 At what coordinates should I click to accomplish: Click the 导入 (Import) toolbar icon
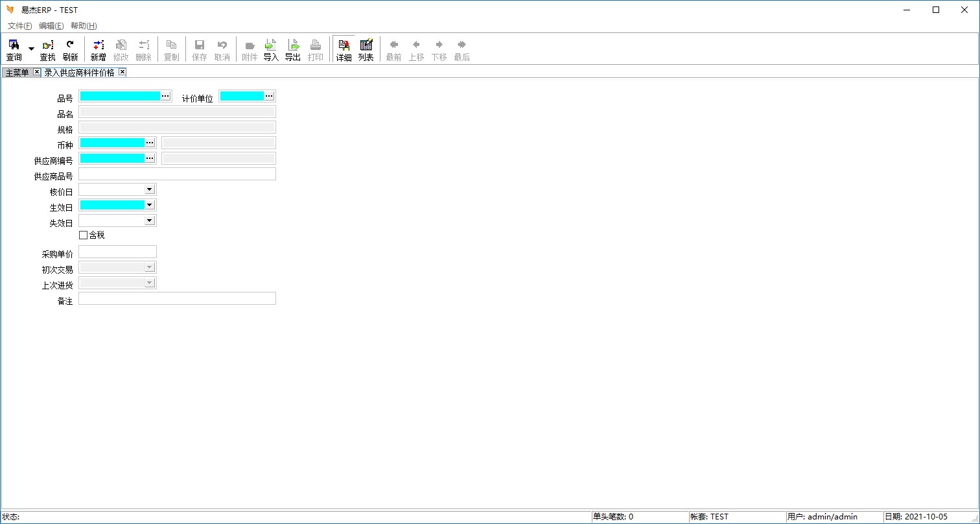[x=270, y=50]
